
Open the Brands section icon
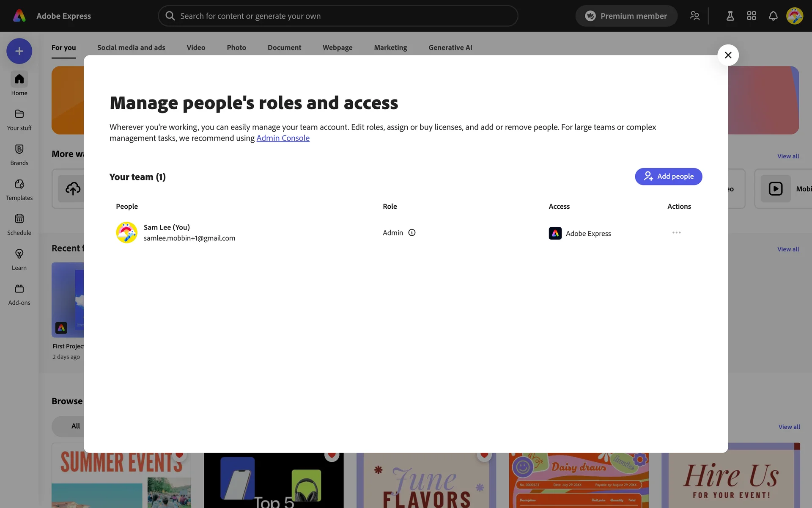(19, 149)
